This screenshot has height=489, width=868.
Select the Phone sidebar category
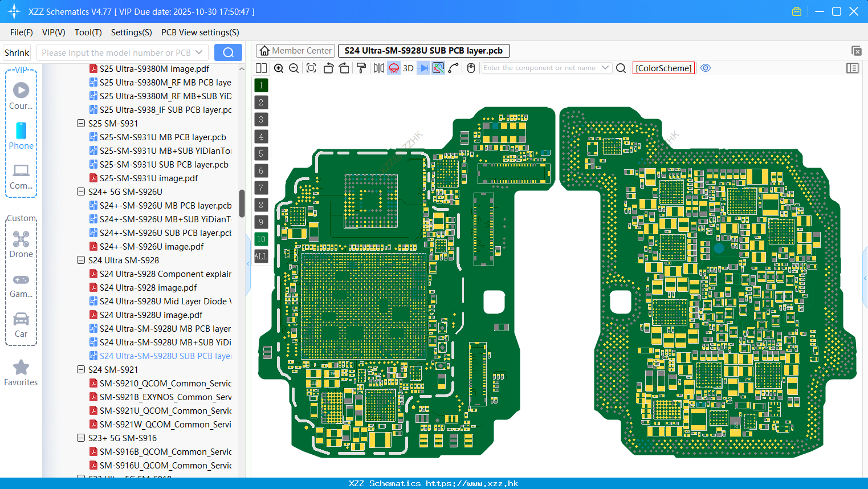coord(21,136)
